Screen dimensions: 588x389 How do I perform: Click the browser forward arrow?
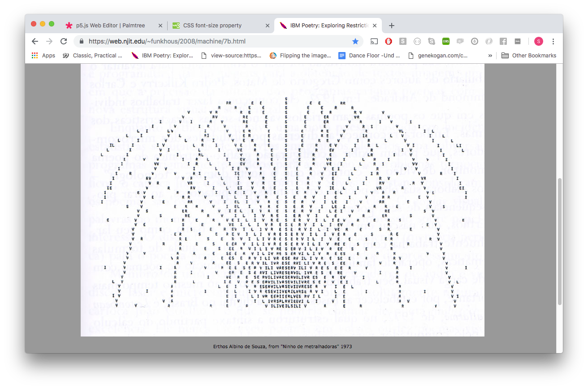(x=49, y=41)
